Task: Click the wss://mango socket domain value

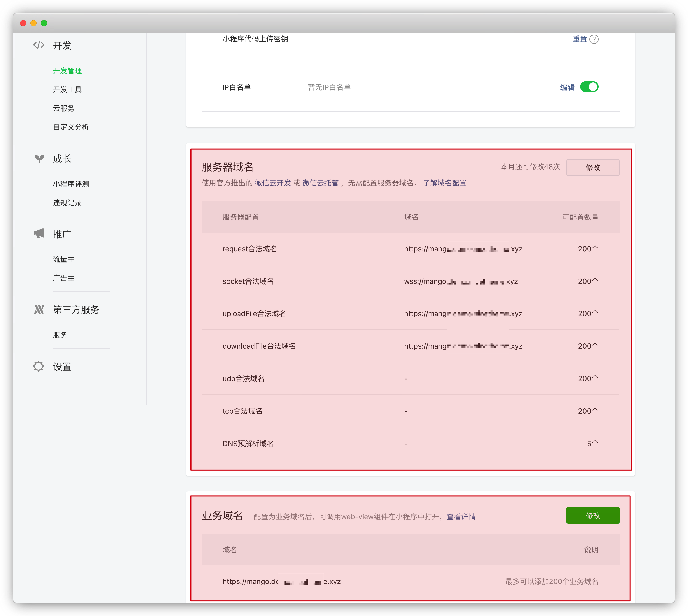Action: [461, 281]
